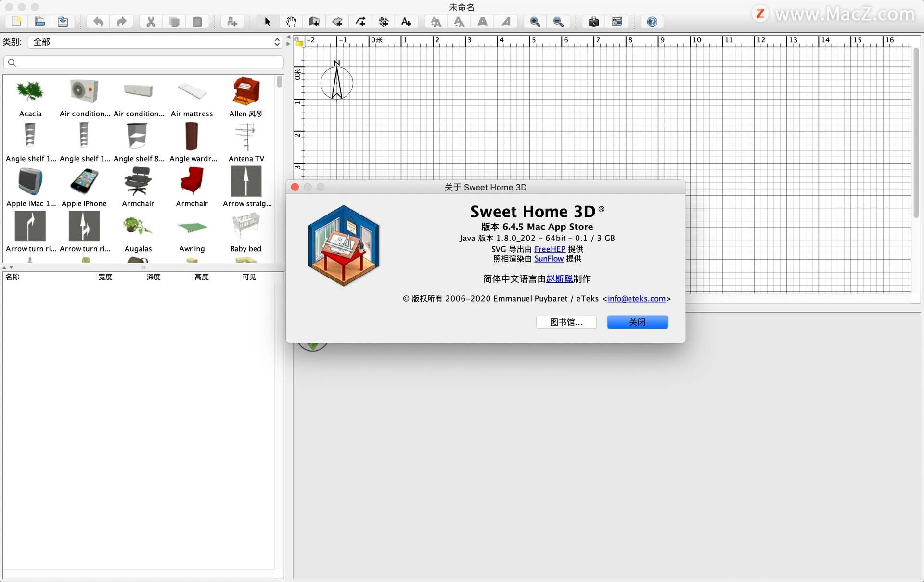Sort furniture list by 可见 column

(x=257, y=277)
